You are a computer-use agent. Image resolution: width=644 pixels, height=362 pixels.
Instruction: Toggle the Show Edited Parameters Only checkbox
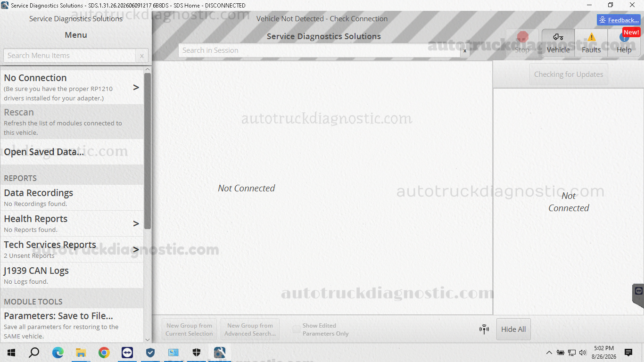point(297,329)
